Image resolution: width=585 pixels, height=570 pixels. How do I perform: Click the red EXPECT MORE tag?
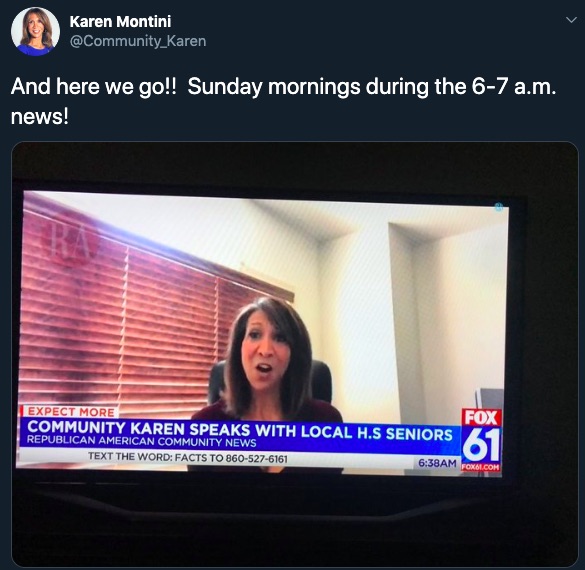[70, 412]
